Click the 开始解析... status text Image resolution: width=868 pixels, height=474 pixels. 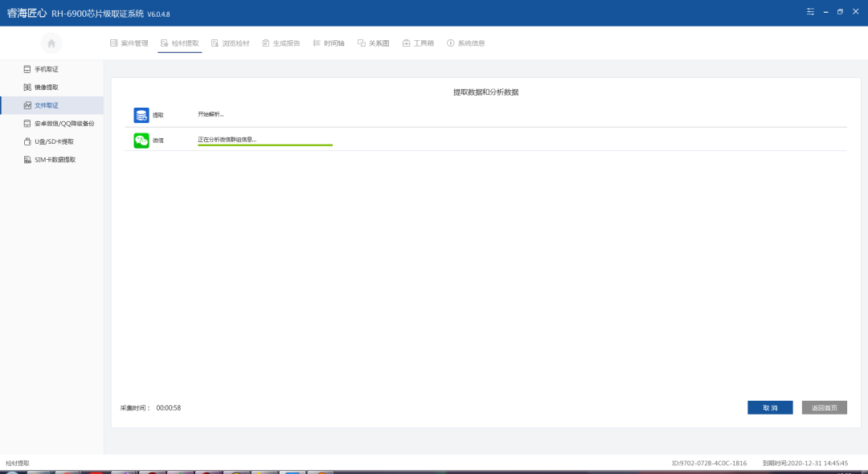211,114
